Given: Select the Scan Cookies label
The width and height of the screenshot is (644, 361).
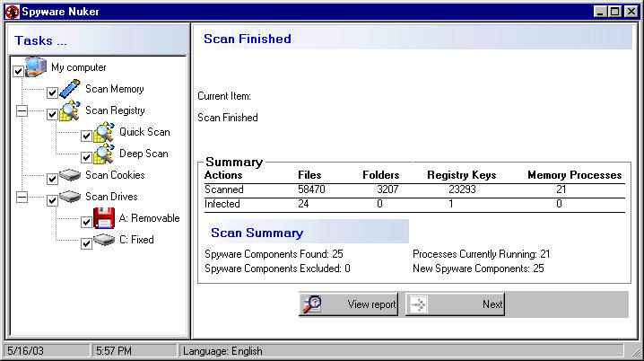Looking at the screenshot, I should click(115, 175).
